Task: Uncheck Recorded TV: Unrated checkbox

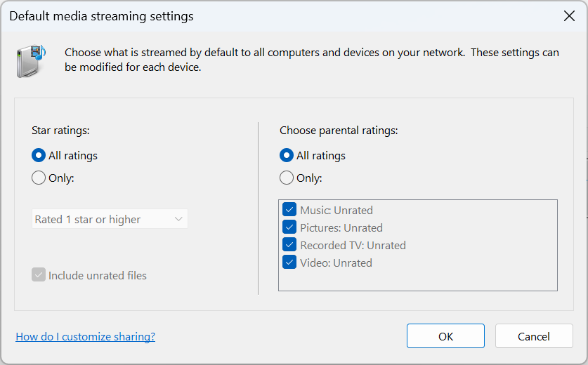Action: [289, 245]
